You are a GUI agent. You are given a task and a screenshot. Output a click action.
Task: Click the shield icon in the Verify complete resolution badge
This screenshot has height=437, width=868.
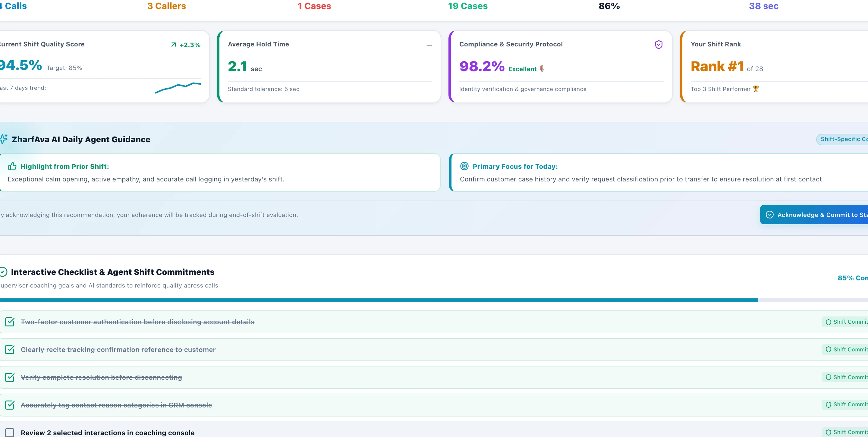[x=828, y=377]
